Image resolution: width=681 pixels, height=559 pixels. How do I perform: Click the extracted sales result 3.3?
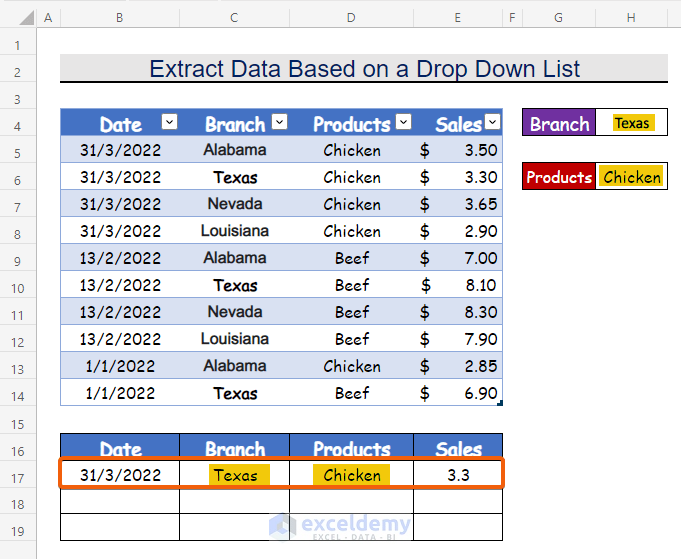tap(458, 475)
